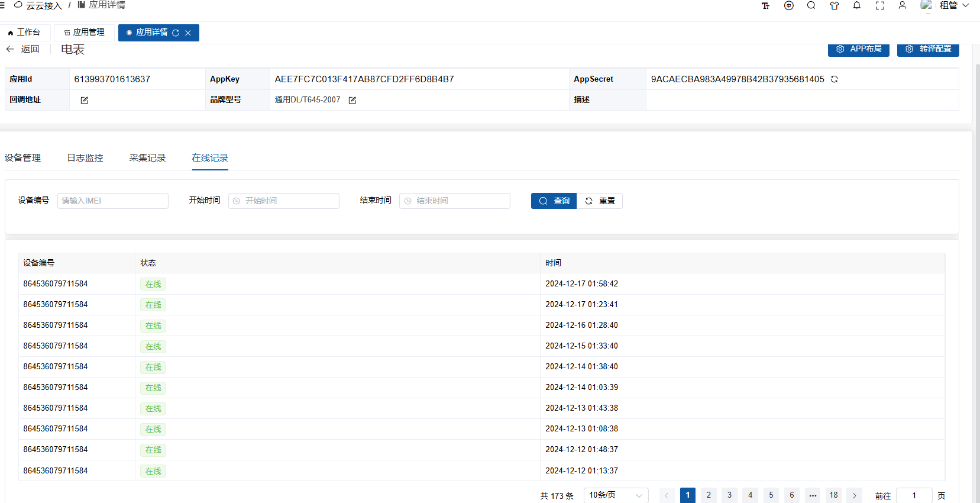Open the user profile icon

point(902,5)
